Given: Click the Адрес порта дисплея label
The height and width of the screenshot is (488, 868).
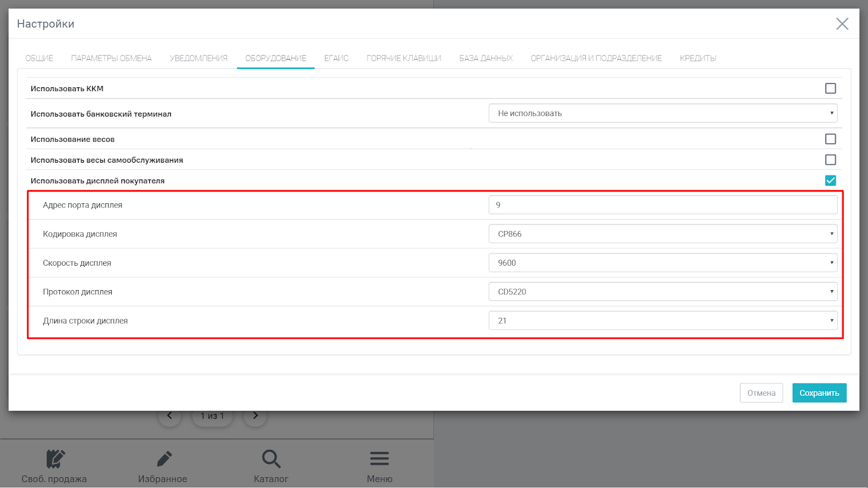Looking at the screenshot, I should 82,205.
